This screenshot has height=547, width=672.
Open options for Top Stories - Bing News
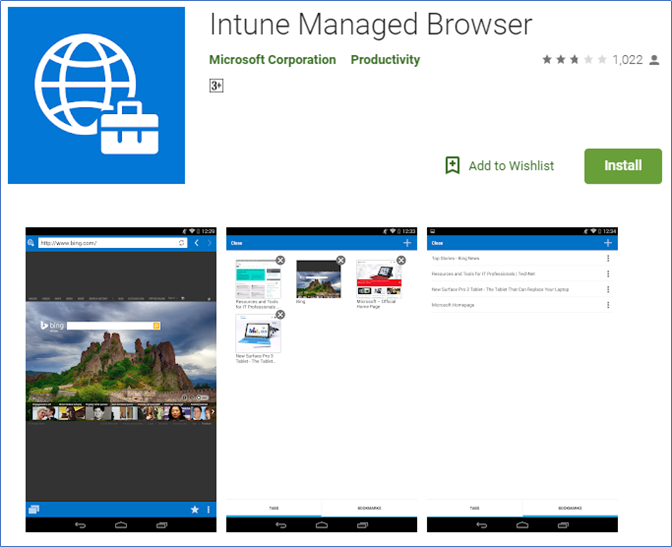tap(608, 258)
